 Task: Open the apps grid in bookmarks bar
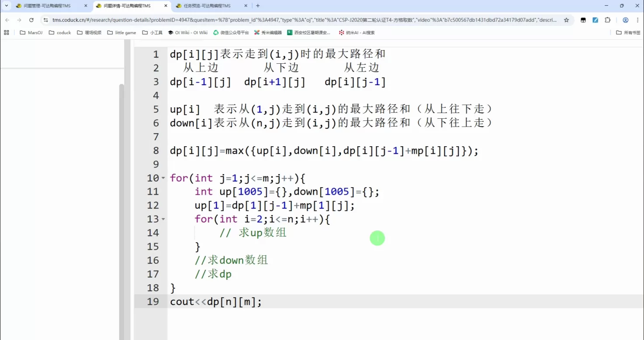pos(6,32)
